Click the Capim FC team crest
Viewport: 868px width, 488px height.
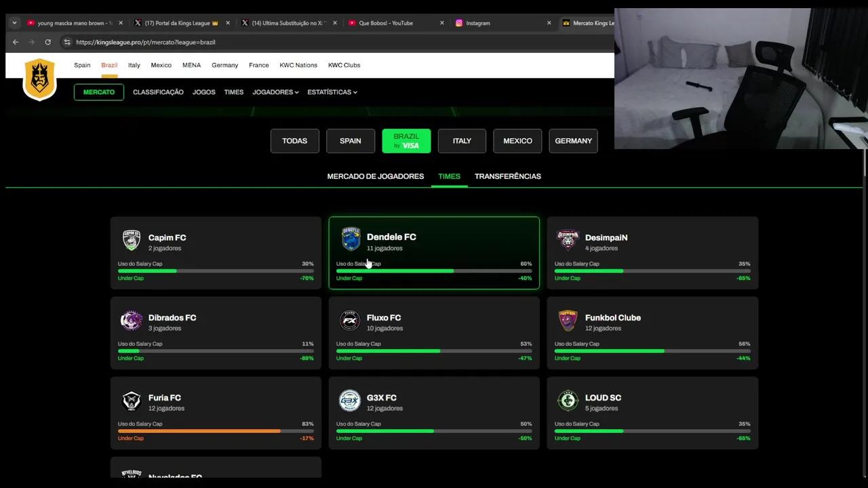[x=132, y=240]
